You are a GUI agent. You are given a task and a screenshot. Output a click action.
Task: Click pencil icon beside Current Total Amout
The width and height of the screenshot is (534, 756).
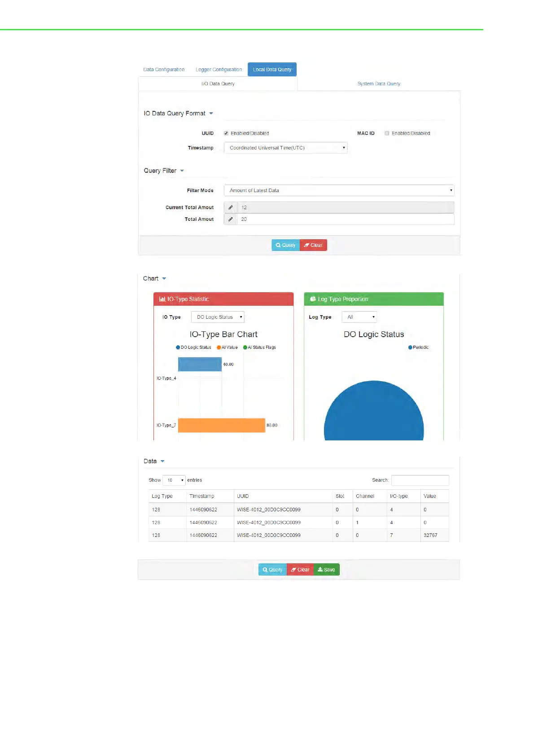coord(230,207)
